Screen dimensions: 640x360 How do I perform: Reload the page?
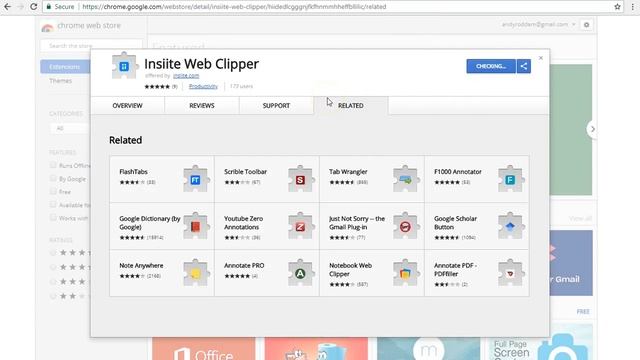(x=33, y=7)
